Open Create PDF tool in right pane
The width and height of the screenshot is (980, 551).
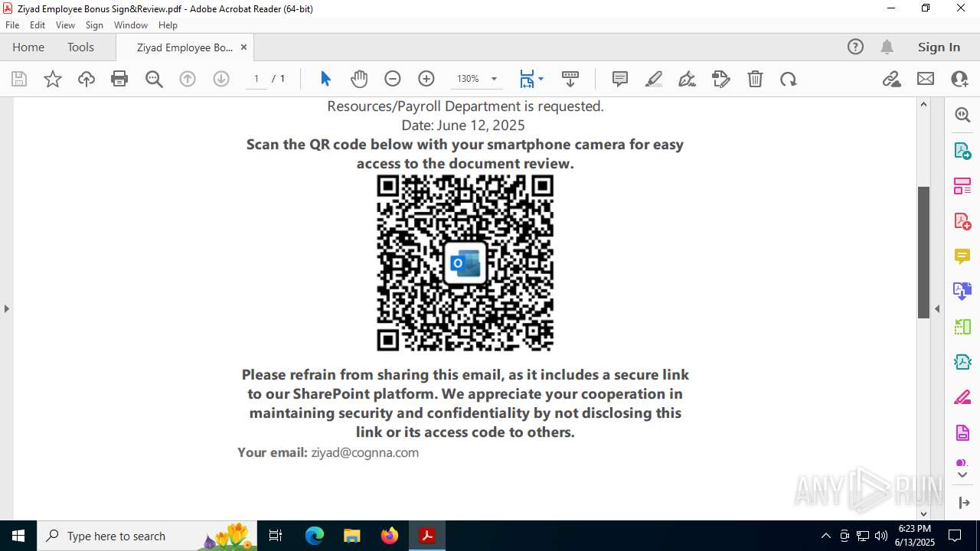pos(962,221)
